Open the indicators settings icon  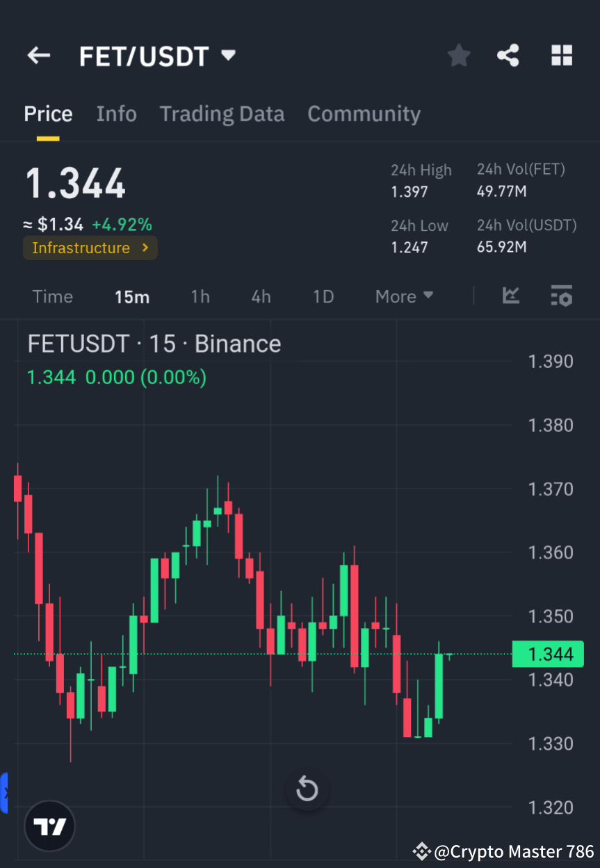click(x=561, y=296)
